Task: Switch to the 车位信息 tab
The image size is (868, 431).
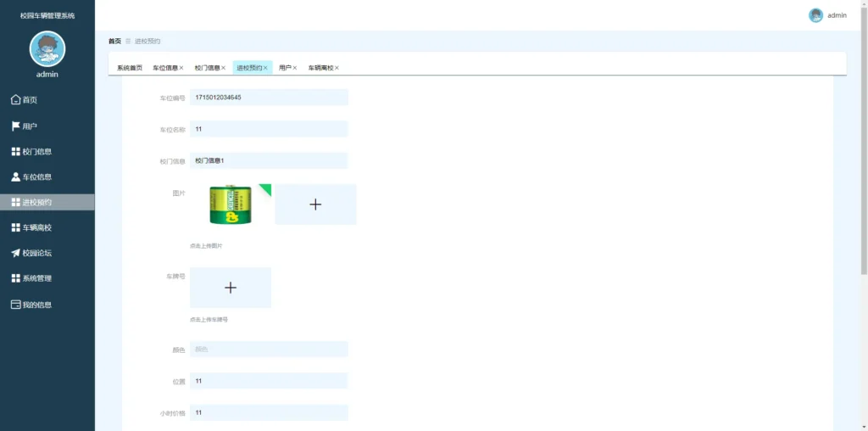Action: point(164,68)
